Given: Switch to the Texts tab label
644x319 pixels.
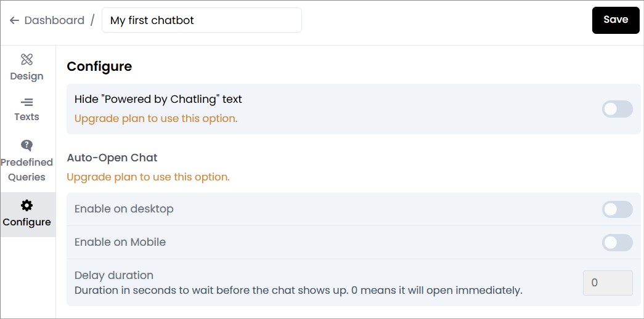Looking at the screenshot, I should pos(26,117).
